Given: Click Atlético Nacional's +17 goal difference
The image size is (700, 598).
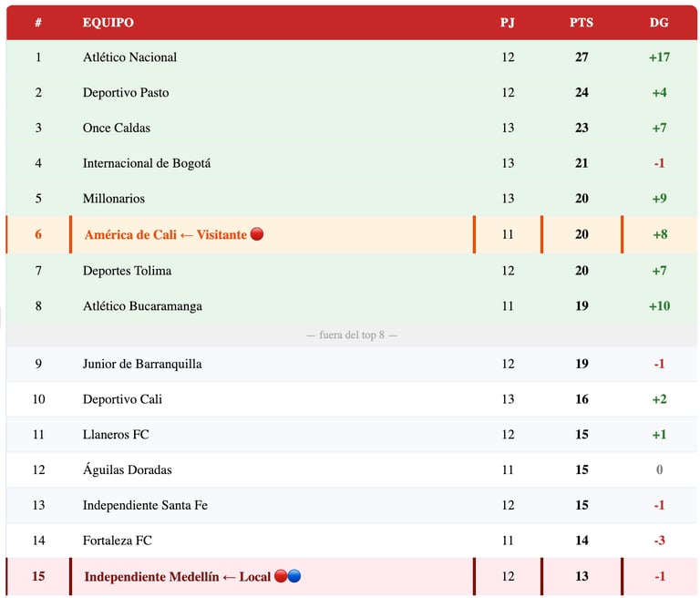Looking at the screenshot, I should pyautogui.click(x=659, y=57).
